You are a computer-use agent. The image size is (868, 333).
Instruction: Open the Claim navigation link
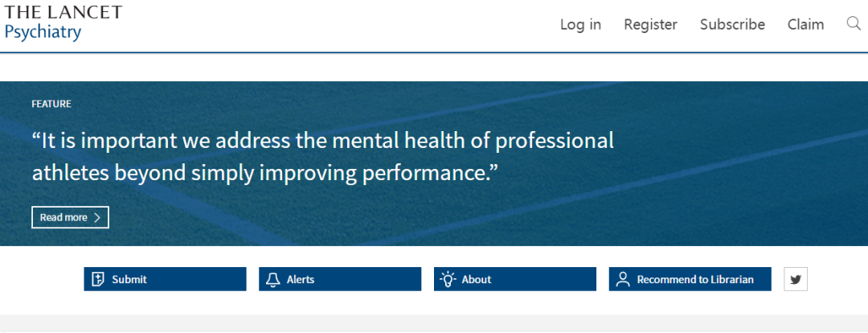(x=805, y=24)
